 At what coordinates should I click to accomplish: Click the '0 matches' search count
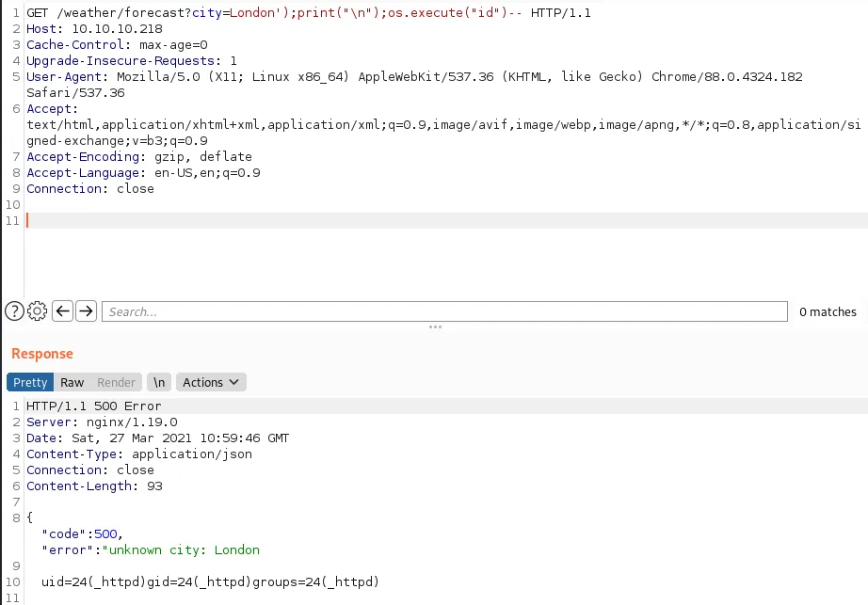coord(828,311)
